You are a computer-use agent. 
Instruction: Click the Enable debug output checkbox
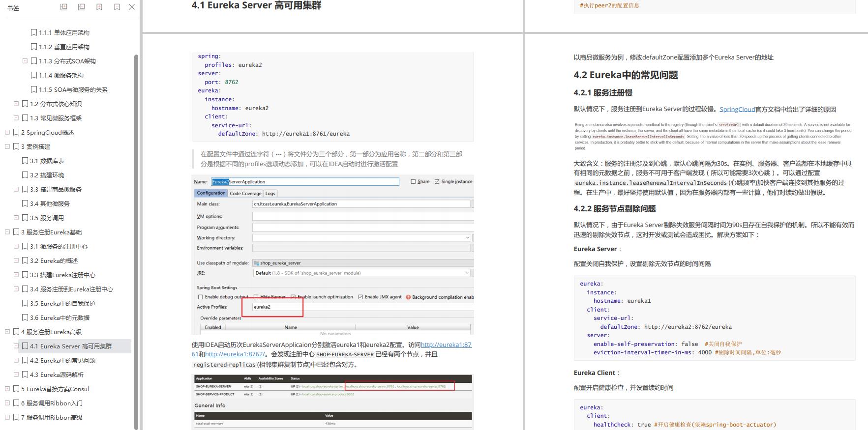pos(200,297)
